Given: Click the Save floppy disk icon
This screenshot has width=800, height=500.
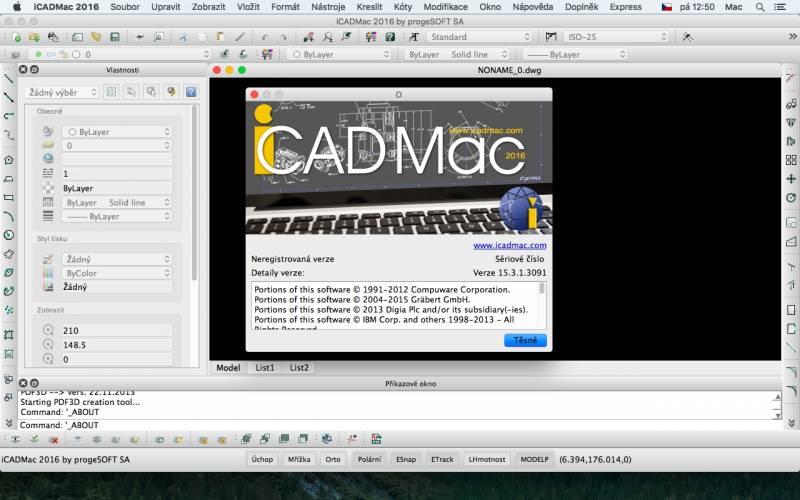Looking at the screenshot, I should click(x=115, y=37).
